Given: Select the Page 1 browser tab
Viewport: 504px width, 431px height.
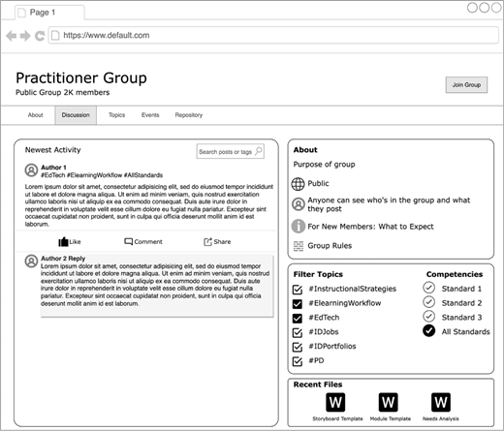Looking at the screenshot, I should click(49, 13).
